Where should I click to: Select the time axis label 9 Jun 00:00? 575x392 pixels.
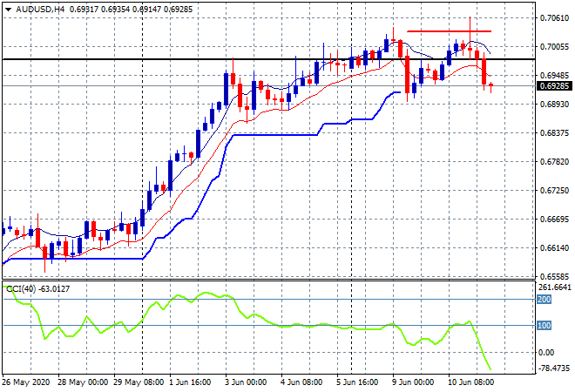(x=413, y=382)
